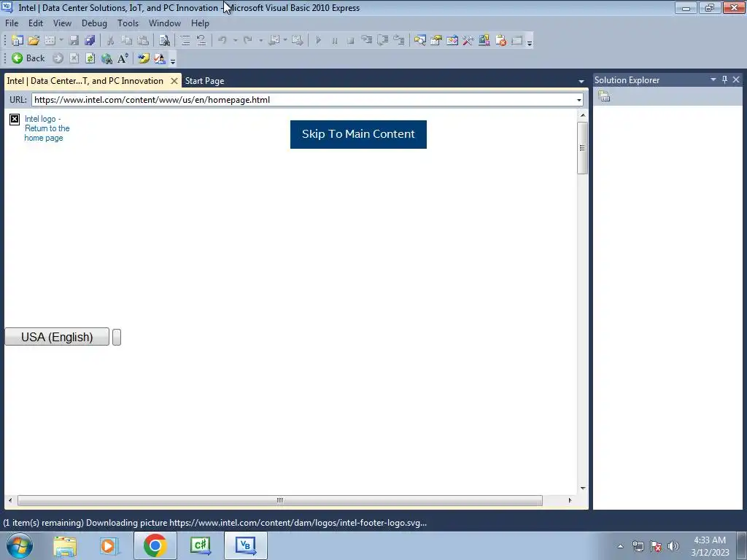Screen dimensions: 747x560
Task: Open the File menu
Action: [12, 23]
